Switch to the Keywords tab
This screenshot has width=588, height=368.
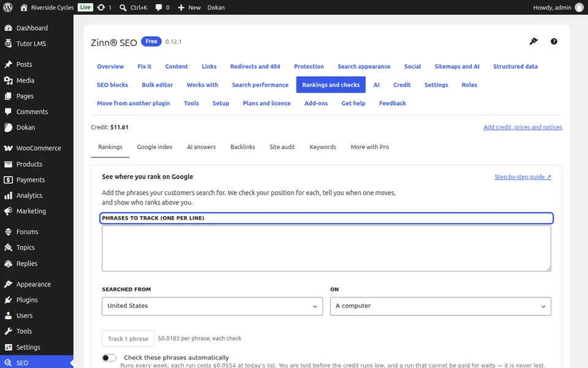click(x=323, y=147)
